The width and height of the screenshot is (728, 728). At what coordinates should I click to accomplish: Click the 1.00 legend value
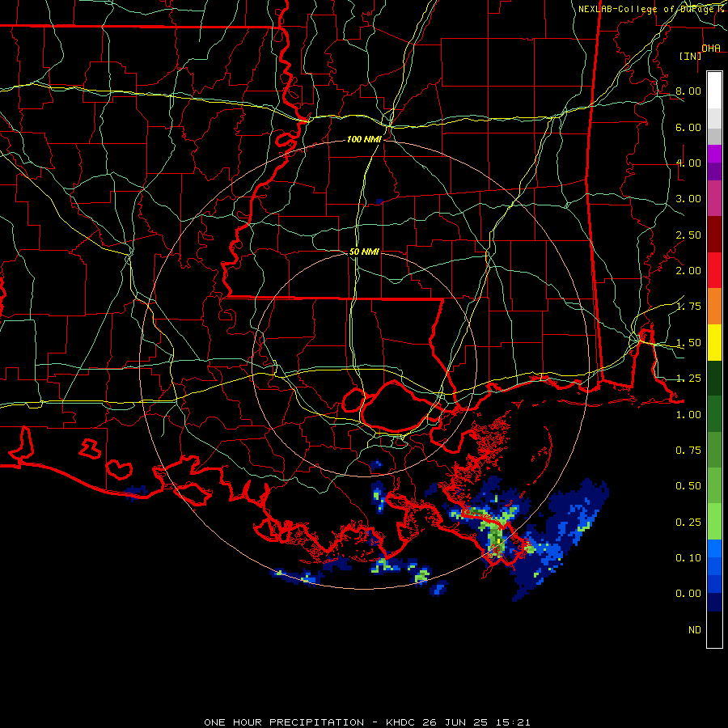688,415
